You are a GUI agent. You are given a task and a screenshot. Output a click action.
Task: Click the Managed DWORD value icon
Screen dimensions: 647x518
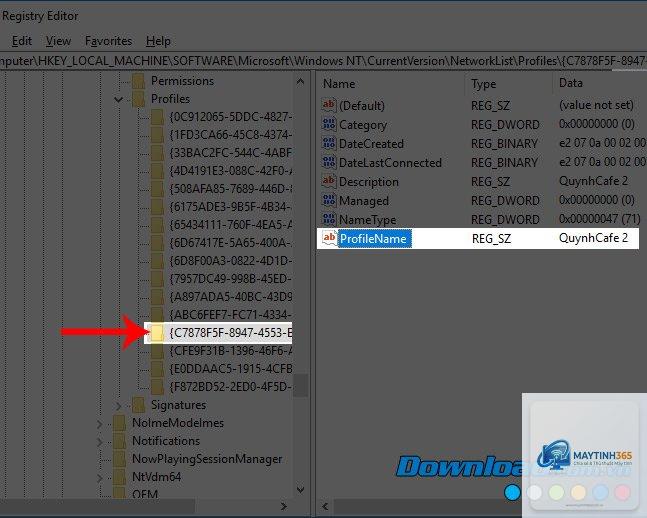click(x=329, y=200)
